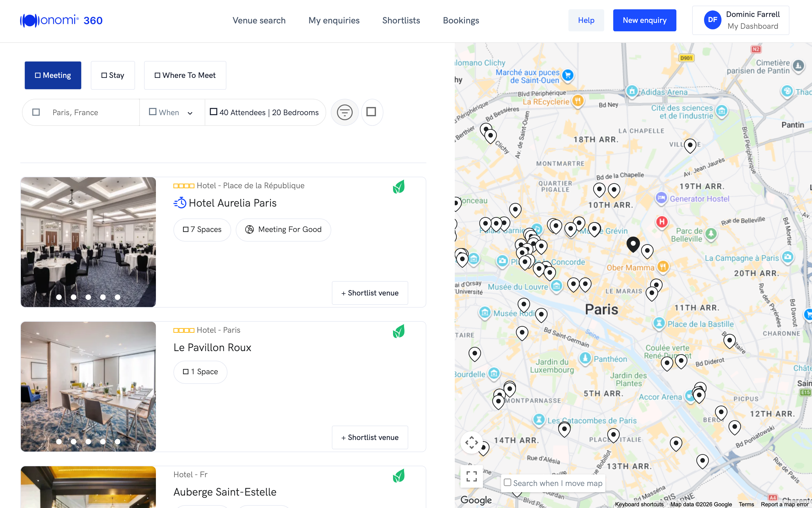This screenshot has width=812, height=508.
Task: Open Shortlists in the top navigation
Action: tap(401, 21)
